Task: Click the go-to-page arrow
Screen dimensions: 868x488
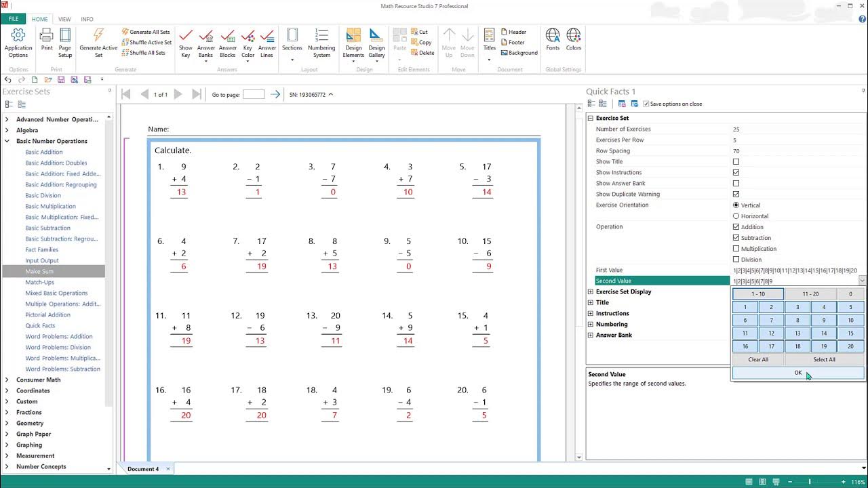Action: point(275,94)
